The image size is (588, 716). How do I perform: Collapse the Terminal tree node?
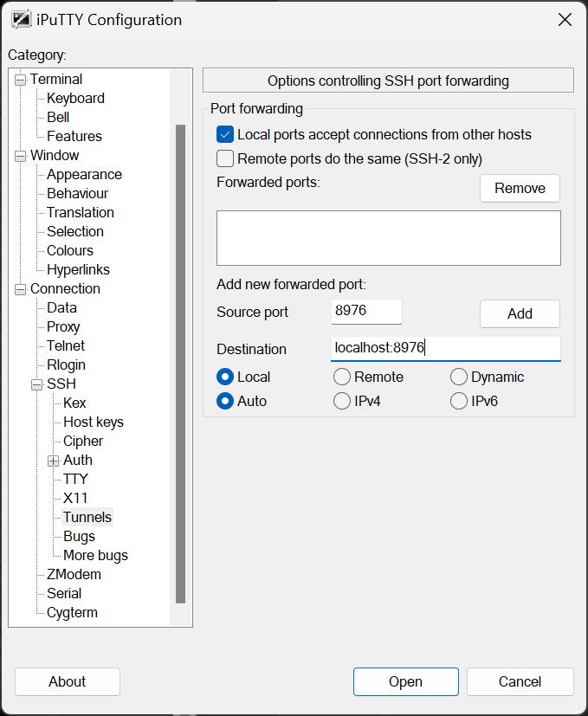[x=20, y=80]
